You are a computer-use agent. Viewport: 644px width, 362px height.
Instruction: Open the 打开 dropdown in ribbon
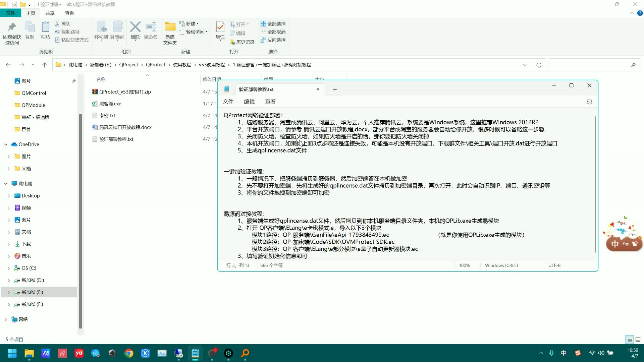point(239,24)
